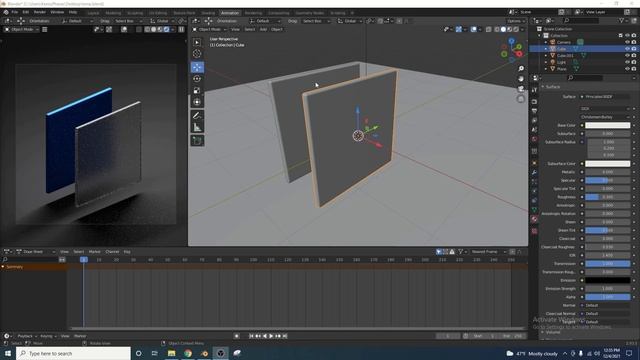Hide Light in viewport via eye icon

[627, 62]
